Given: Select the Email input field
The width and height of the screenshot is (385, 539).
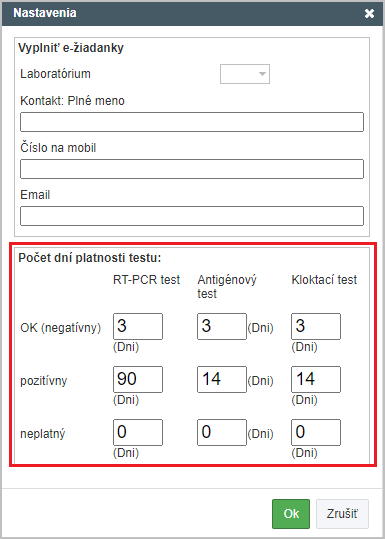Looking at the screenshot, I should 192,216.
